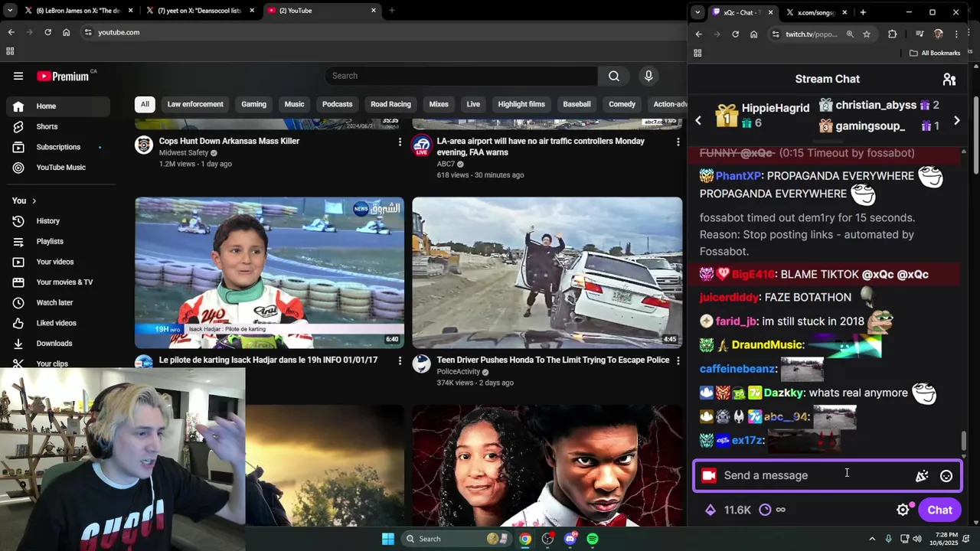Open extensions puzzle icon in Twitch window

click(x=892, y=34)
